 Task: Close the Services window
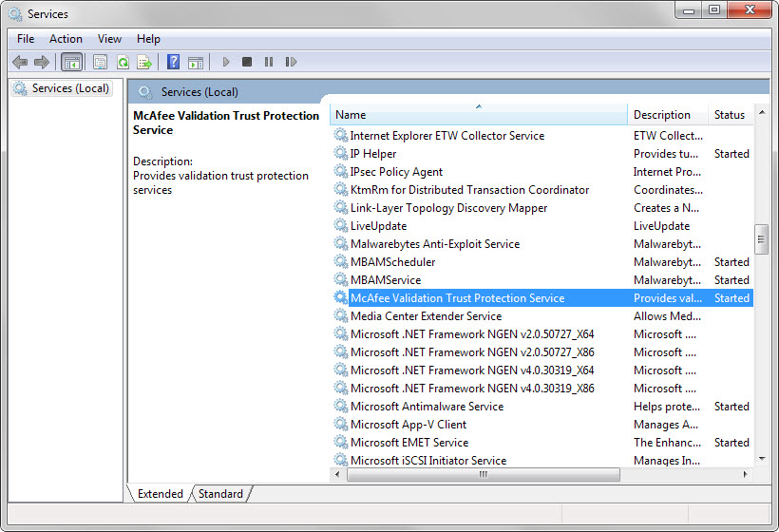(750, 9)
